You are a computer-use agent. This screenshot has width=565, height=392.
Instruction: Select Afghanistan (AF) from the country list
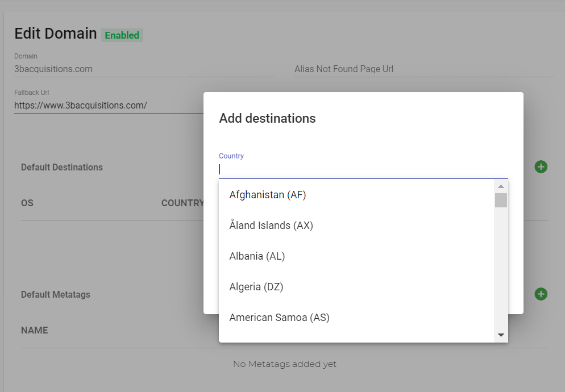click(356, 195)
